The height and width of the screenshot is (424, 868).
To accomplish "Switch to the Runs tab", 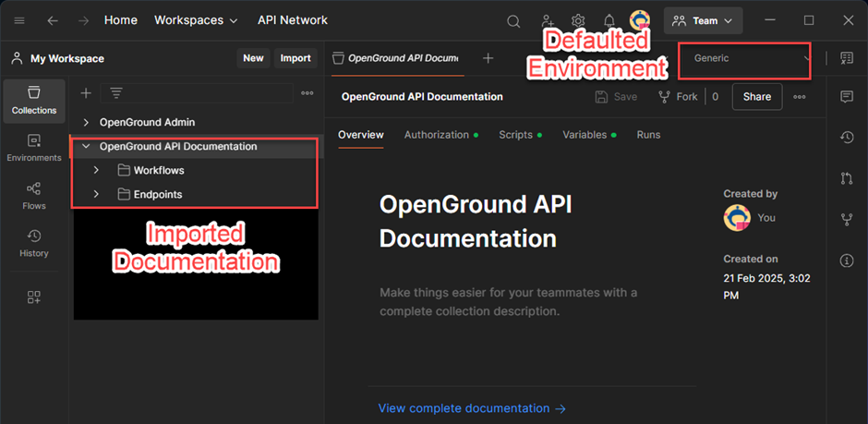I will [648, 135].
